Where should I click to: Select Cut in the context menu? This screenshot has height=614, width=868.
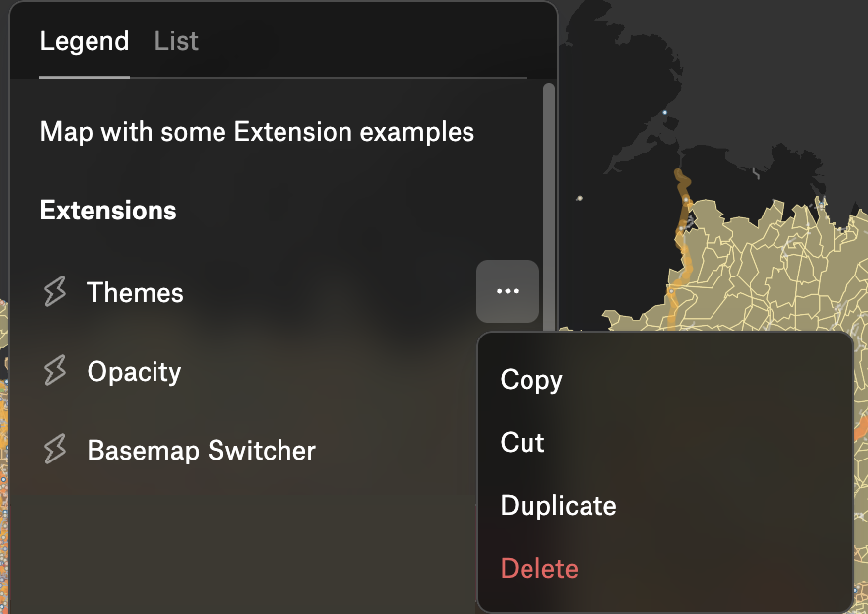coord(523,443)
